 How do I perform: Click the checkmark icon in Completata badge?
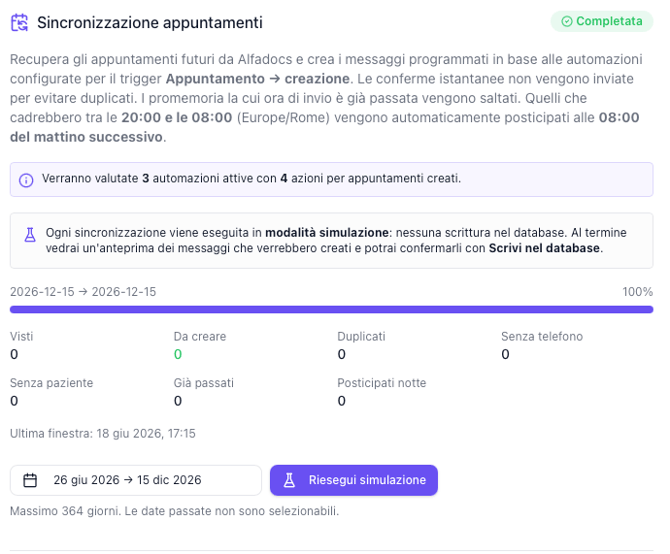(567, 21)
